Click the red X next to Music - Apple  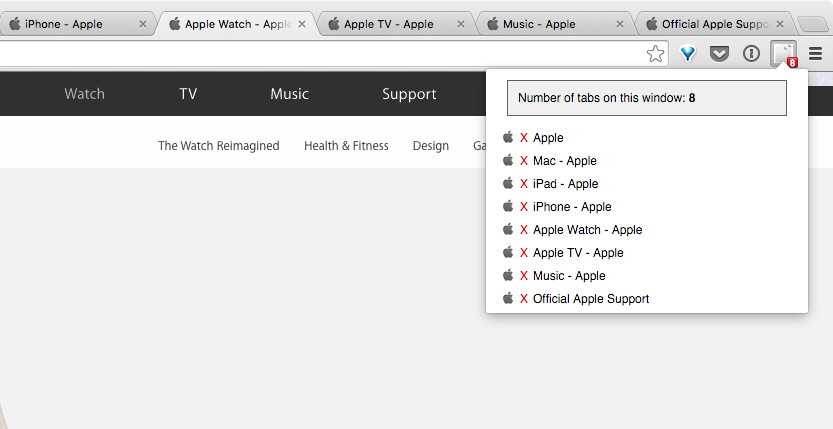pyautogui.click(x=524, y=276)
